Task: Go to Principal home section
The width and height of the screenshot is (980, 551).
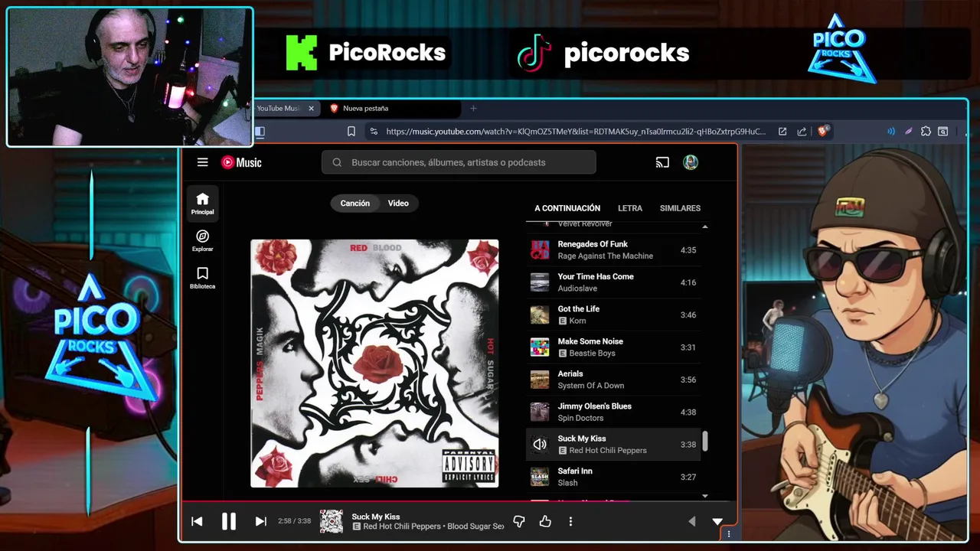Action: [x=202, y=204]
